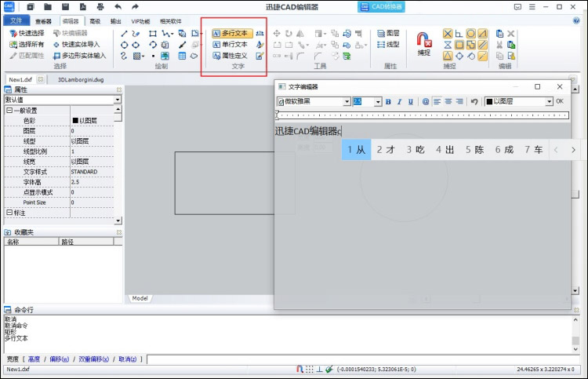
Task: Toggle the triangle snap icon in snap group
Action: [448, 56]
